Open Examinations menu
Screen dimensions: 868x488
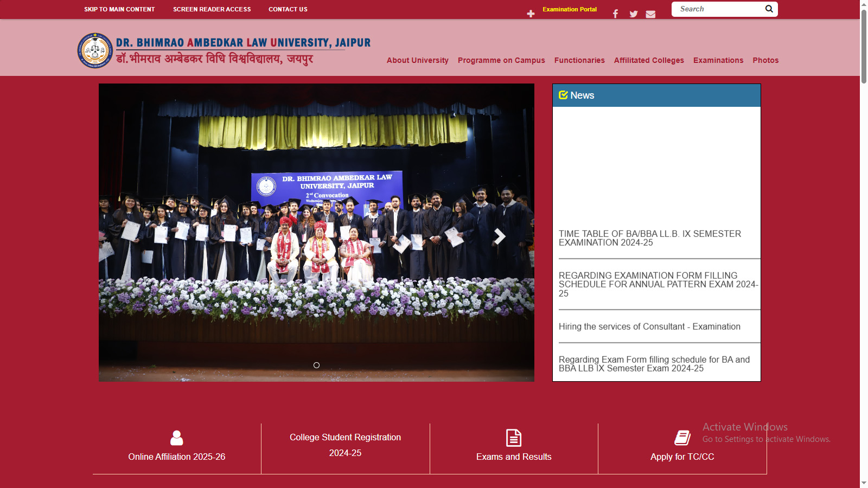718,60
